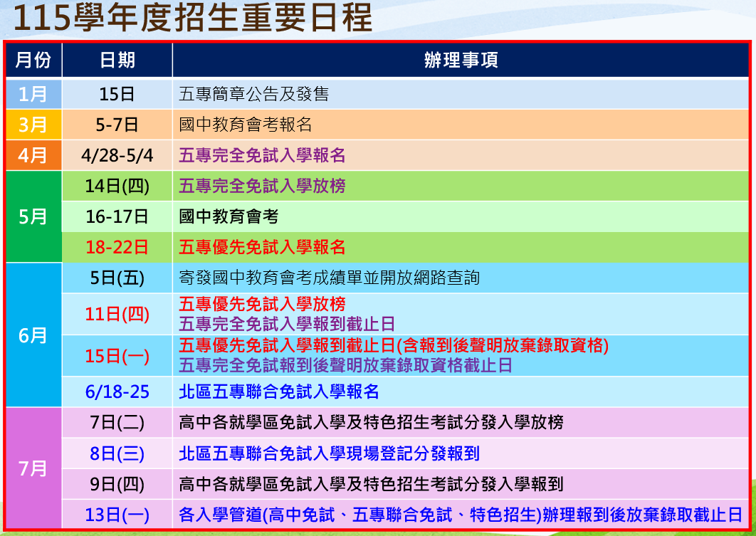Select the purple 7月 month cell
This screenshot has width=756, height=536.
point(33,468)
